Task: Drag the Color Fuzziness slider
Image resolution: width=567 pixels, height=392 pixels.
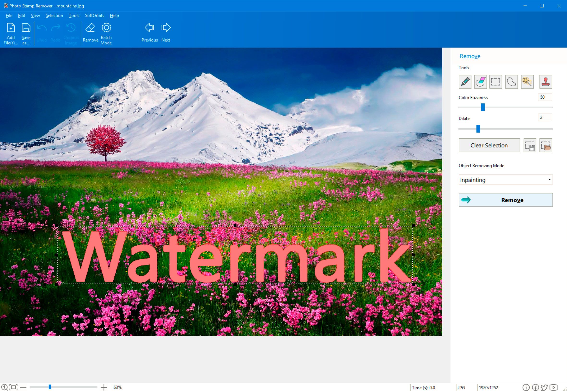Action: (483, 107)
